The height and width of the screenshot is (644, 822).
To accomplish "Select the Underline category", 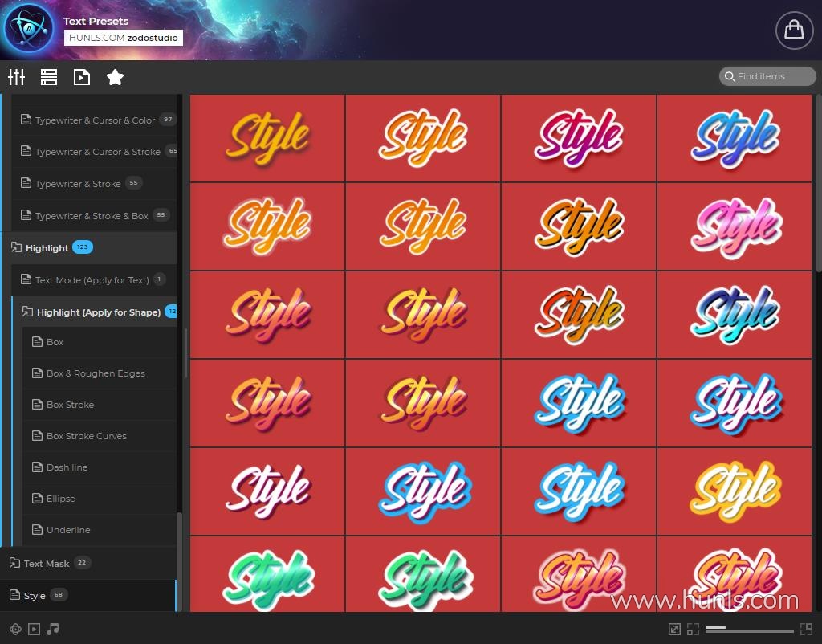I will [x=100, y=530].
